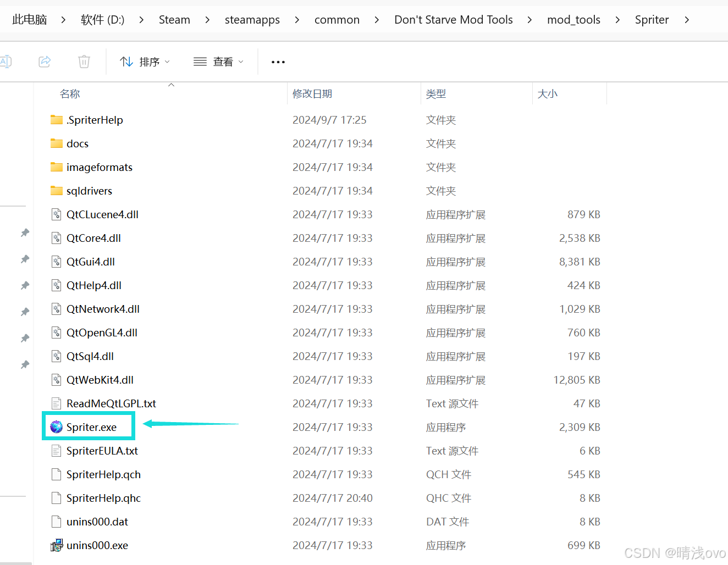The width and height of the screenshot is (728, 565).
Task: Go to Don't Starve Mod Tools breadcrumb
Action: point(454,20)
